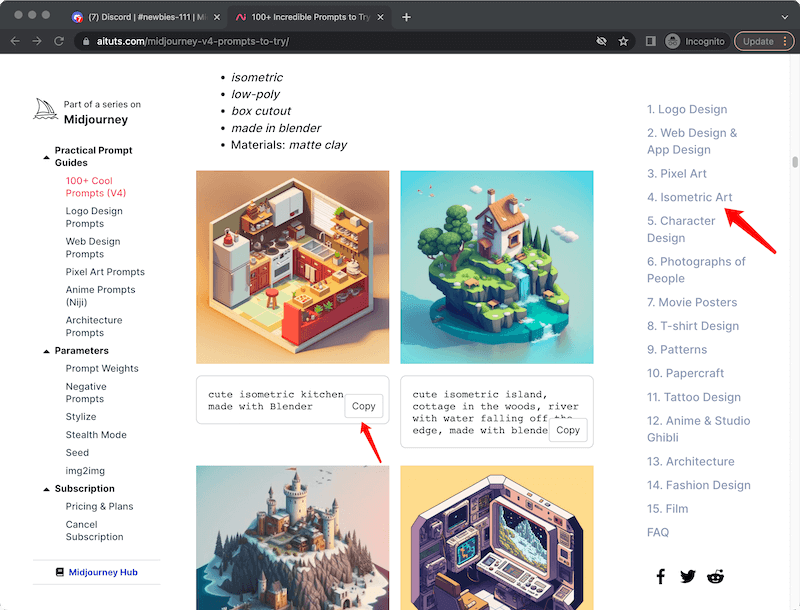Collapse the Parameters section
Viewport: 800px width, 610px height.
coord(46,351)
